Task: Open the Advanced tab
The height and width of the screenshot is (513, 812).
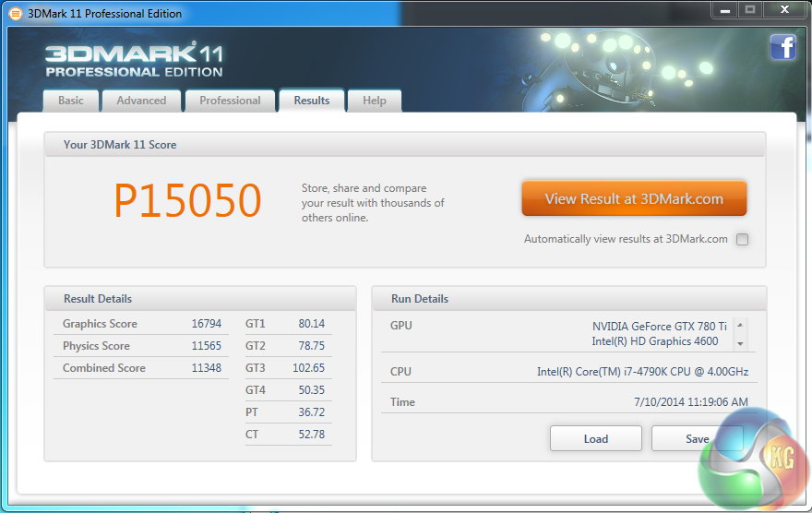Action: pyautogui.click(x=141, y=101)
